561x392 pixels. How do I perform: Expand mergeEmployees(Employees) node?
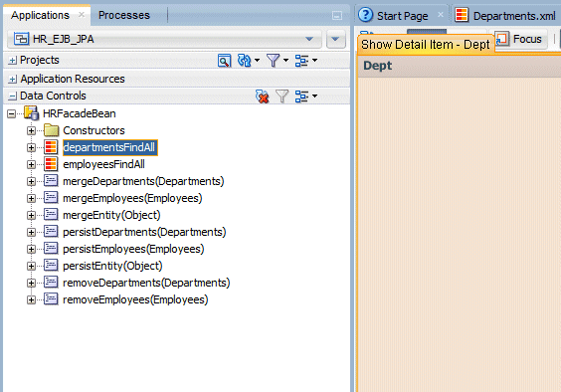pyautogui.click(x=31, y=198)
